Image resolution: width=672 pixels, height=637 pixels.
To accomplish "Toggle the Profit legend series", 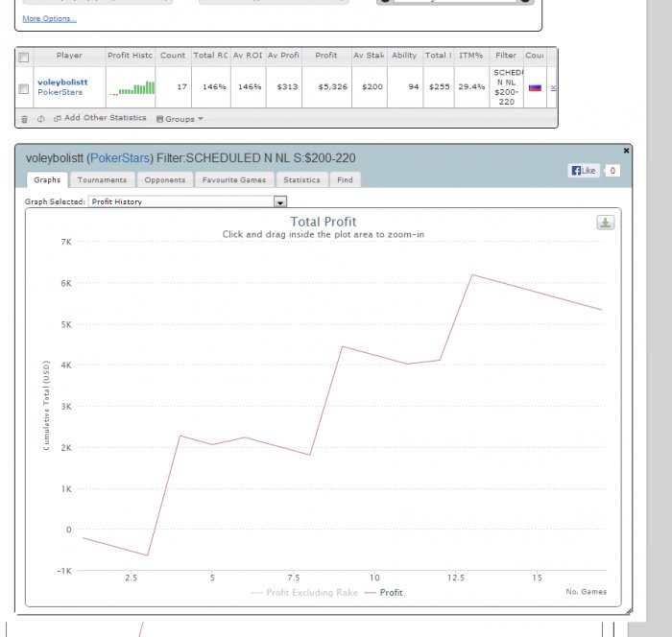I will click(x=384, y=593).
